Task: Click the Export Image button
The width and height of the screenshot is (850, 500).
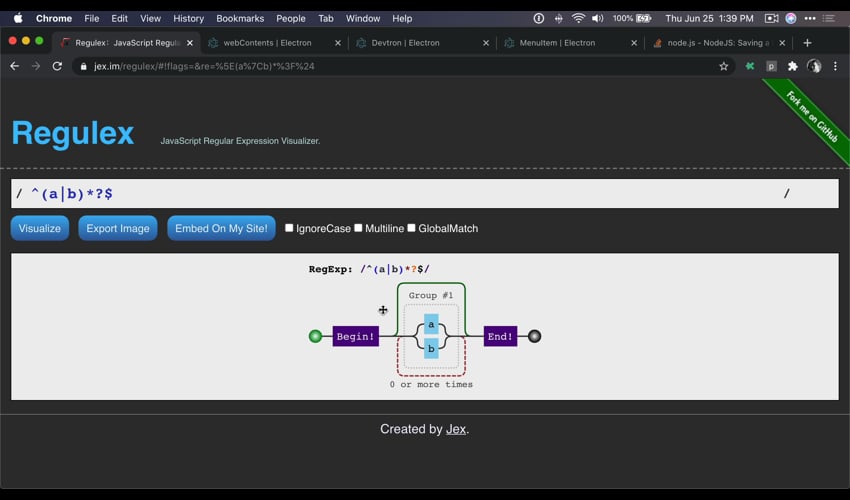Action: (x=118, y=228)
